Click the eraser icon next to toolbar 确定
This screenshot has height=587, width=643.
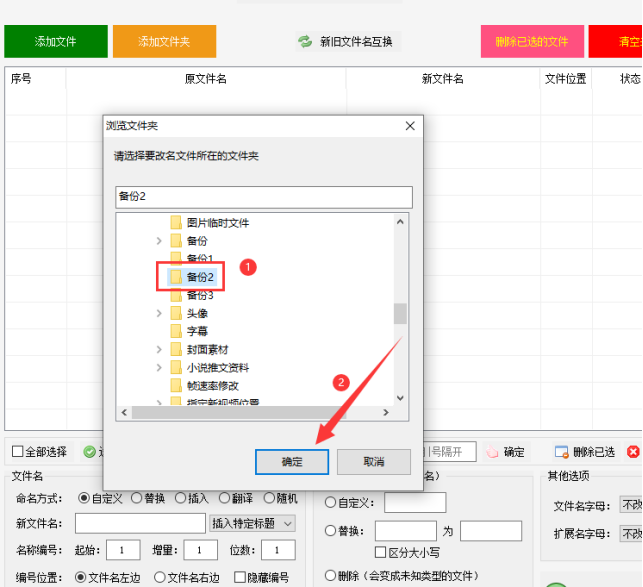coord(492,452)
